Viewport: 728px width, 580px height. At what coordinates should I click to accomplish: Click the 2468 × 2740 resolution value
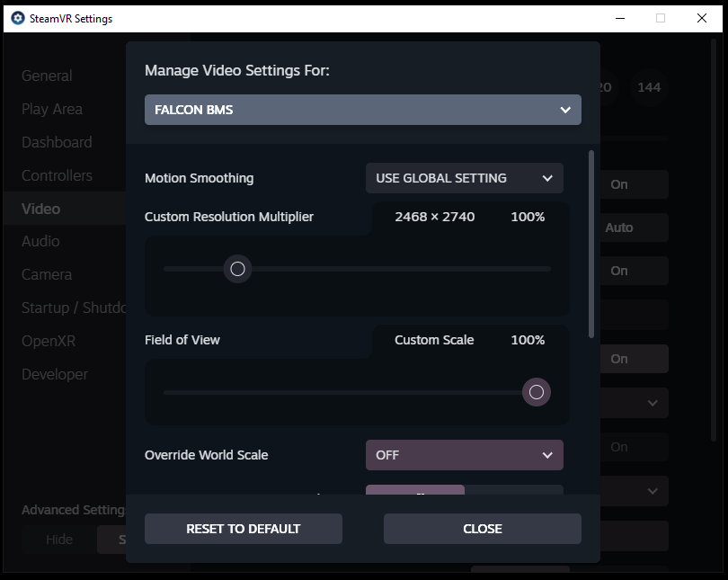click(x=435, y=217)
